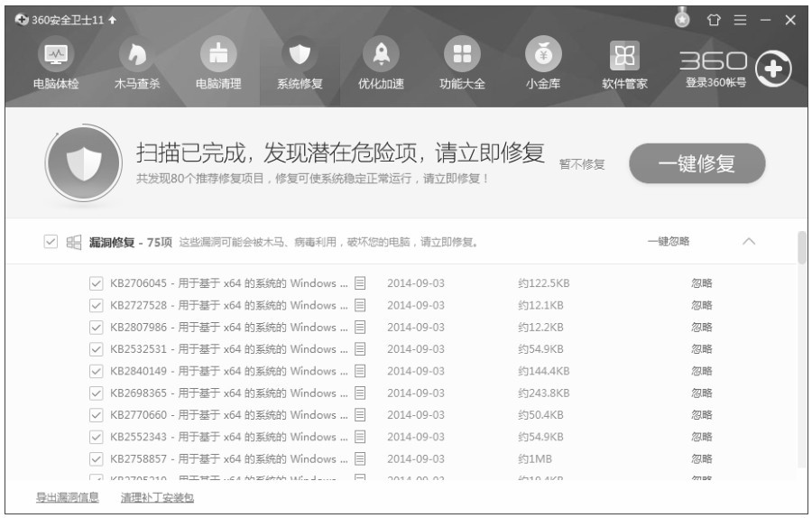This screenshot has width=812, height=518.
Task: Open 电脑清理 cleanup icon
Action: click(218, 54)
